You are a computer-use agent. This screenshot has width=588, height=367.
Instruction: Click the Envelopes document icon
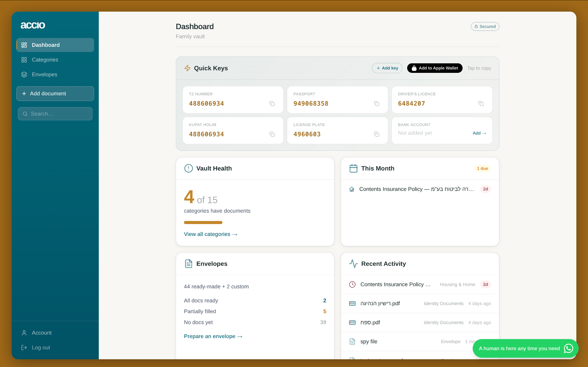[188, 264]
